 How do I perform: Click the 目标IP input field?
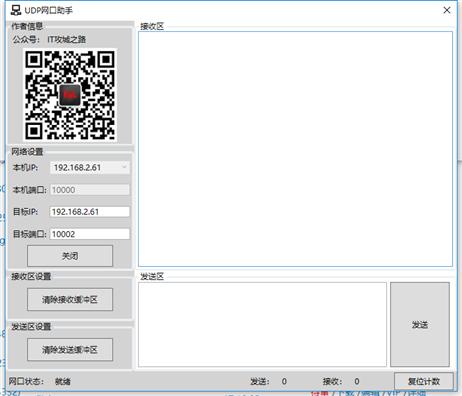pos(90,212)
